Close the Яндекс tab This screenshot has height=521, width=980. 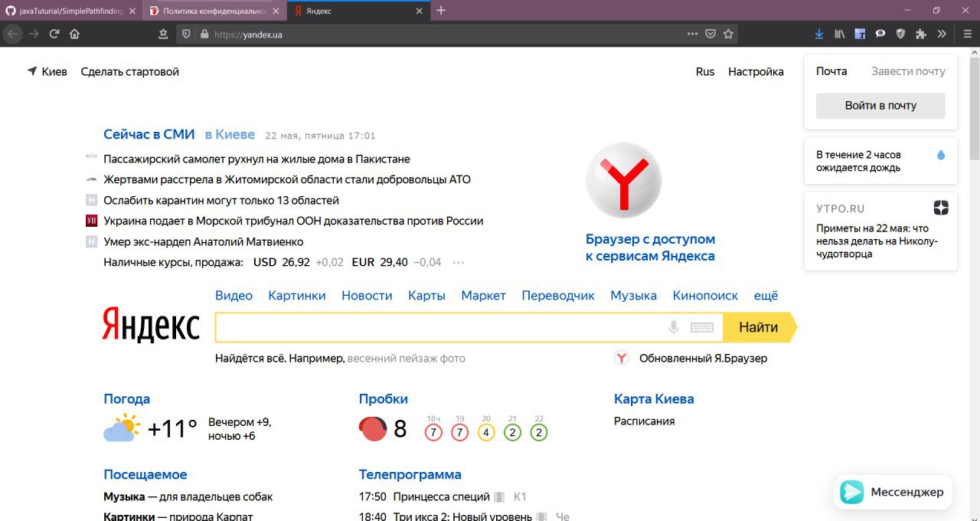(x=419, y=11)
